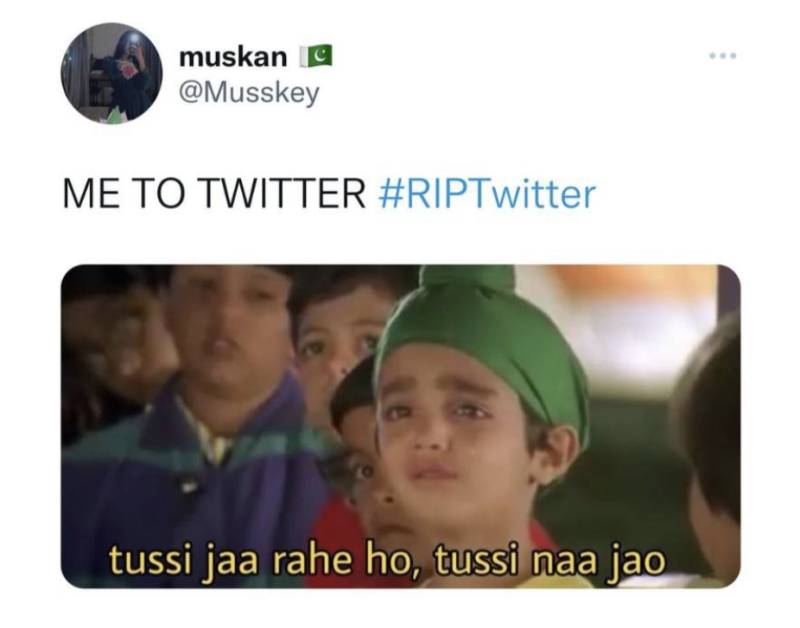Click the subtitle words tussi naa jao
Image resolution: width=800 pixels, height=628 pixels.
click(x=551, y=560)
